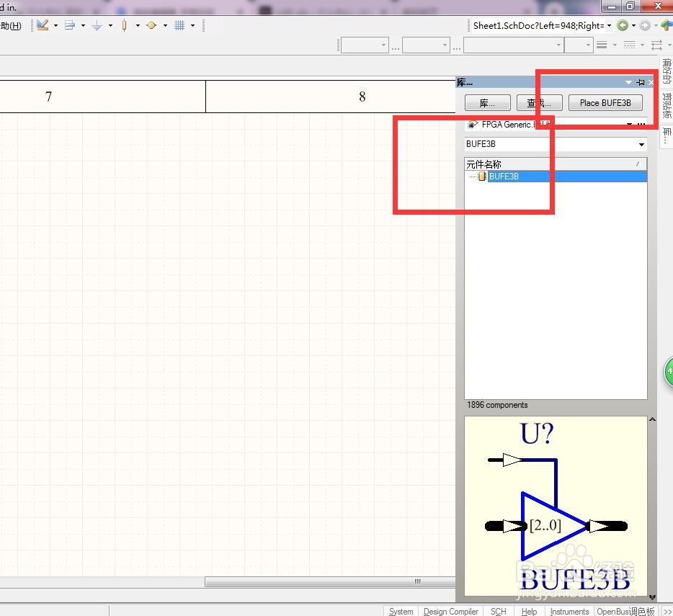The width and height of the screenshot is (673, 616).
Task: Switch to the 偏好的 side tab
Action: 667,71
